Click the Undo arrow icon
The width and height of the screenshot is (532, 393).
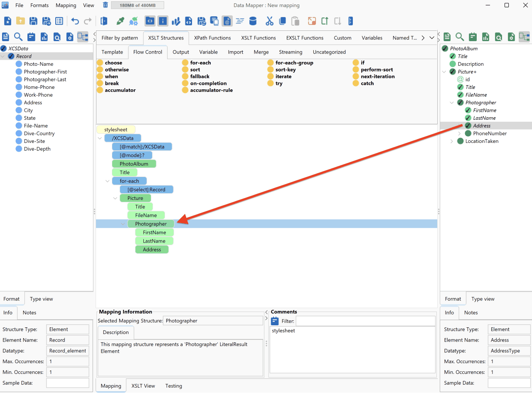tap(75, 21)
